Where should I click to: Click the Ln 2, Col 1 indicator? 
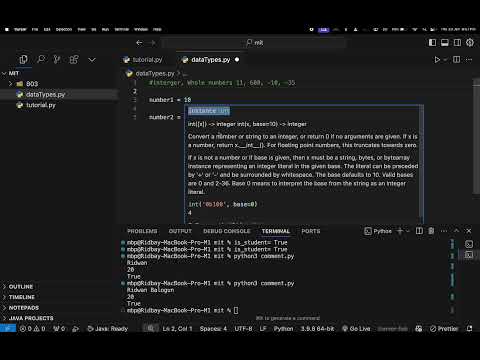point(177,329)
